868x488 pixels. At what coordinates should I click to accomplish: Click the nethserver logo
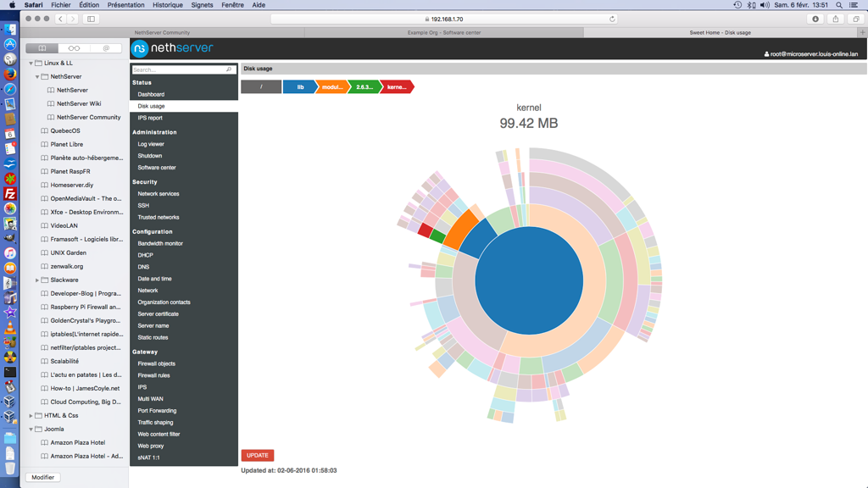[x=172, y=48]
